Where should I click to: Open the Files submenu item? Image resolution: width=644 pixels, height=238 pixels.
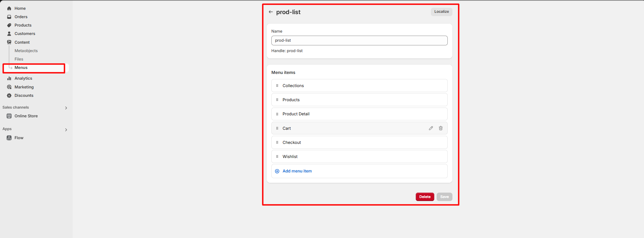tap(19, 59)
